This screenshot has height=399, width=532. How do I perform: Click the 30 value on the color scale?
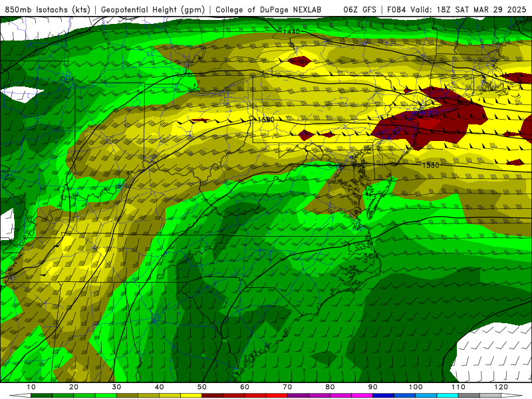pyautogui.click(x=116, y=387)
